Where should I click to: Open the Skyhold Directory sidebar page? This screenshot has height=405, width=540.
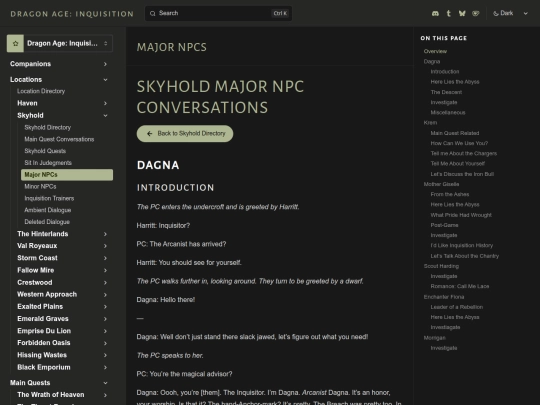click(x=48, y=127)
